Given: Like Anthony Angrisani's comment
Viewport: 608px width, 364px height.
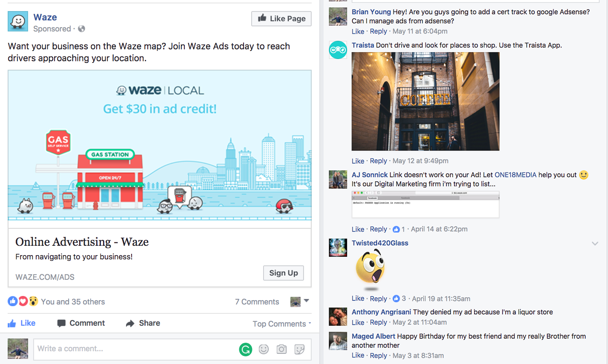Looking at the screenshot, I should (358, 322).
